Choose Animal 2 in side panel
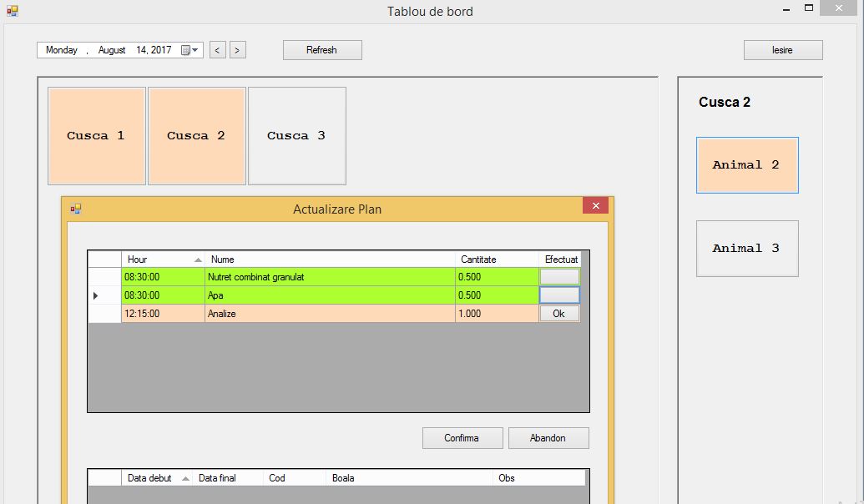The image size is (864, 504). point(746,165)
